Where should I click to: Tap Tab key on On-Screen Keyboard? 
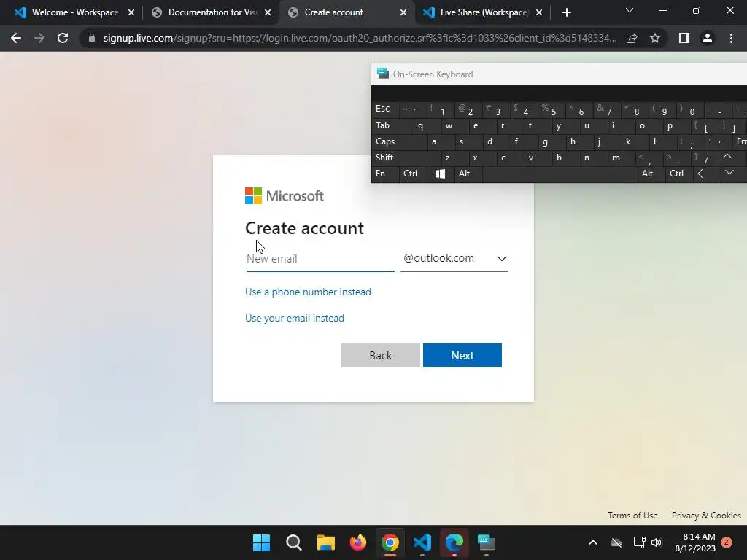point(392,125)
